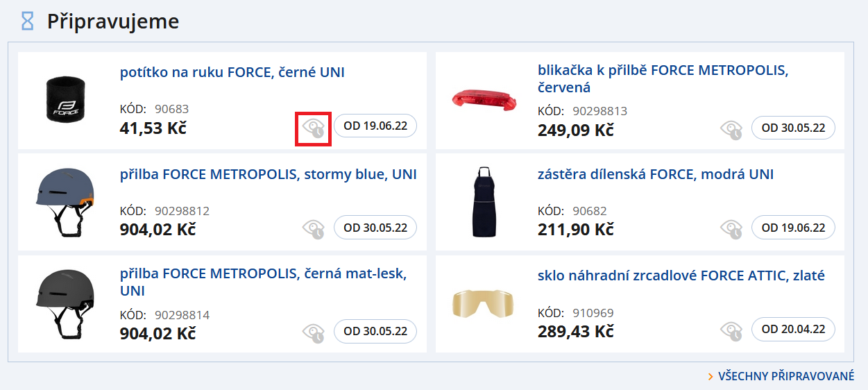The width and height of the screenshot is (868, 390).
Task: Click OD 20.04.22 availability button
Action: point(793,330)
